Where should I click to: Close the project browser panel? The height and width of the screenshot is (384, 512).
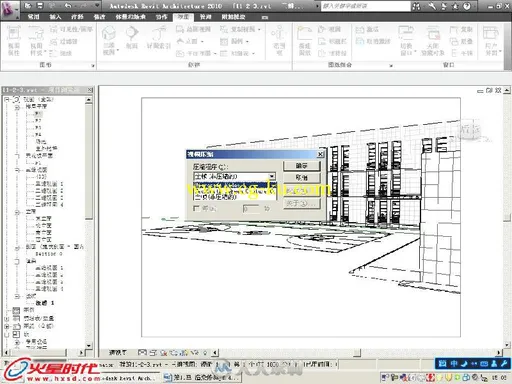(90, 90)
